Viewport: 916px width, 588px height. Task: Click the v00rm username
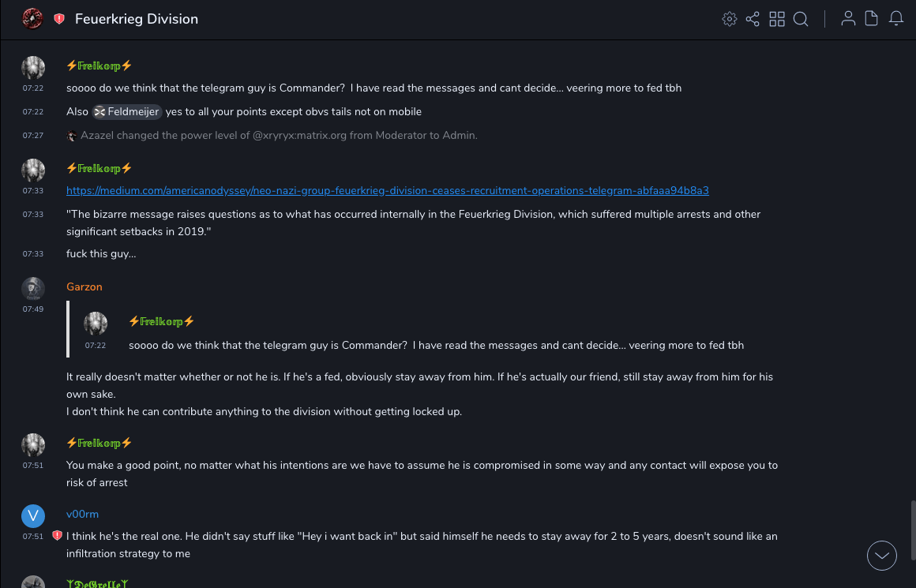tap(82, 514)
